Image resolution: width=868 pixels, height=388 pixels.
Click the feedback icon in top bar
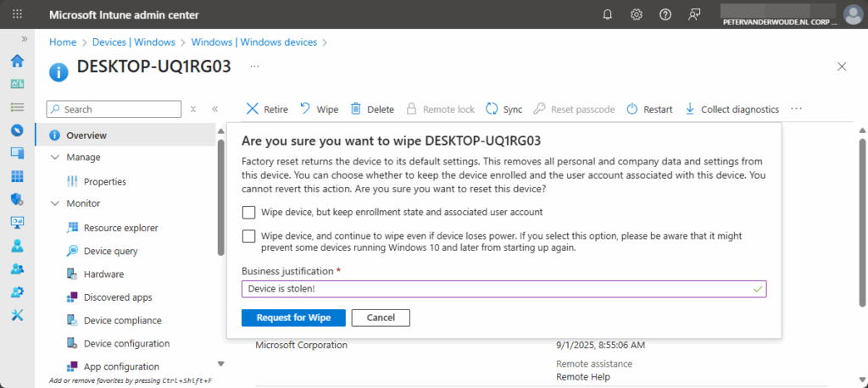tap(695, 14)
